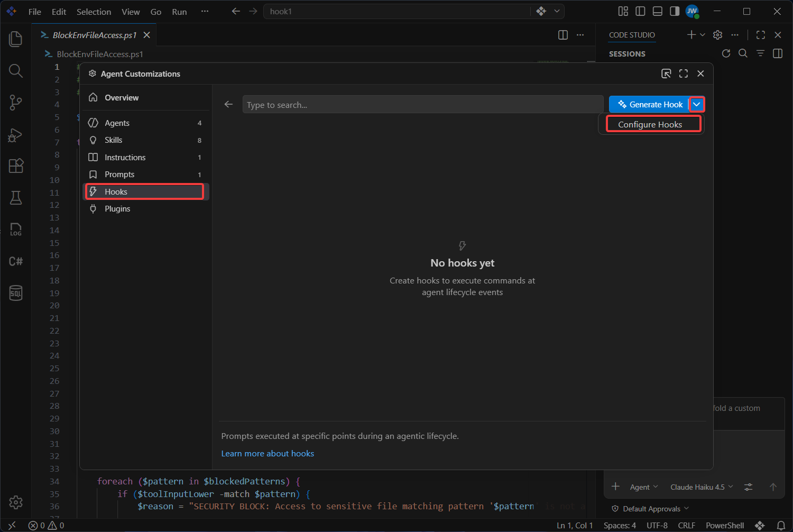793x532 pixels.
Task: Open the Edit menu
Action: tap(59, 12)
